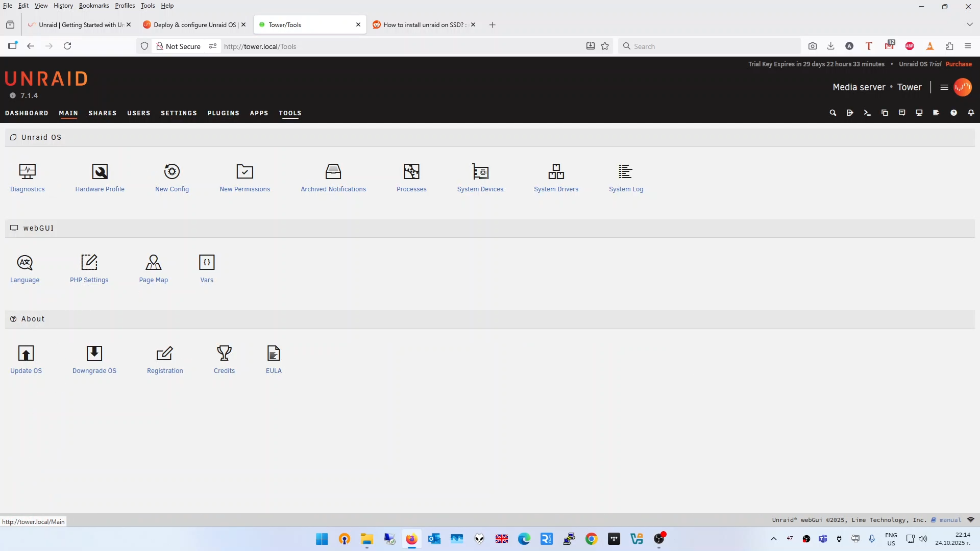Open the manual link in footer
Screen dimensions: 980x551
[x=950, y=520]
